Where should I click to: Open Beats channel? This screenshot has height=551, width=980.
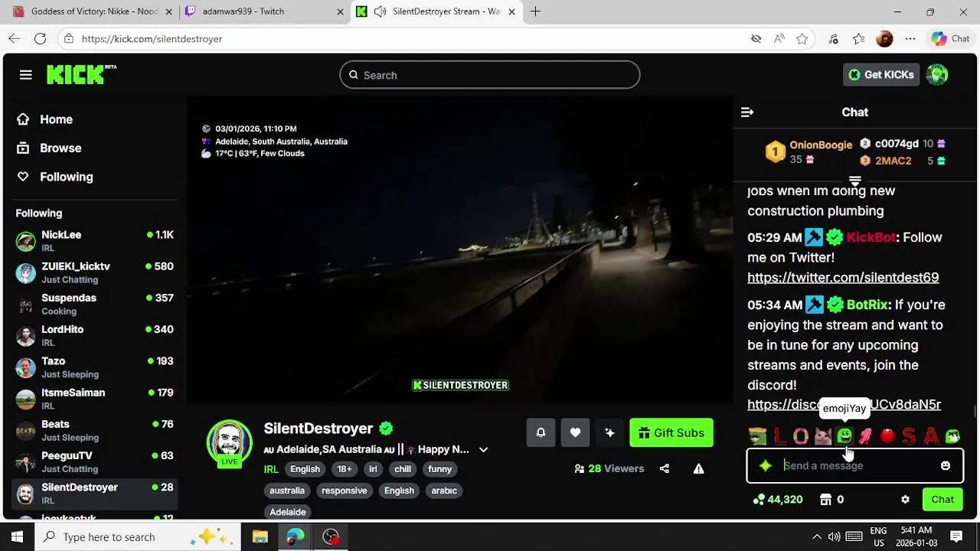[x=95, y=430]
